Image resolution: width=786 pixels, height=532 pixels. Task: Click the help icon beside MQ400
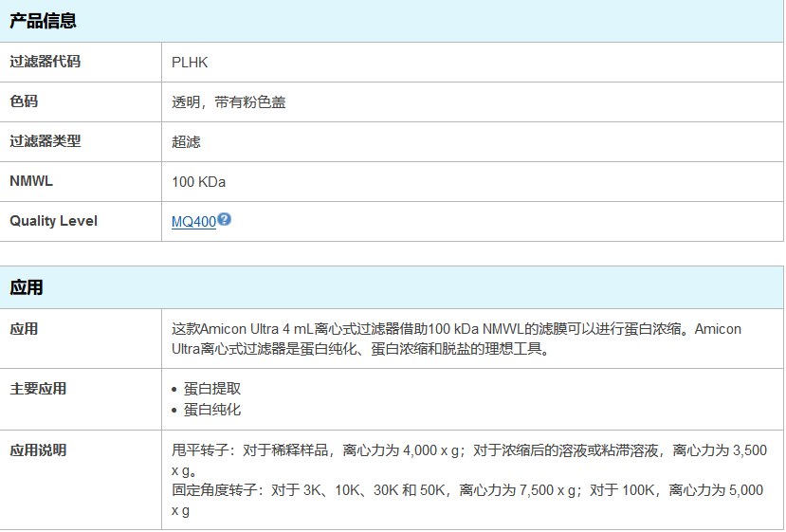225,219
